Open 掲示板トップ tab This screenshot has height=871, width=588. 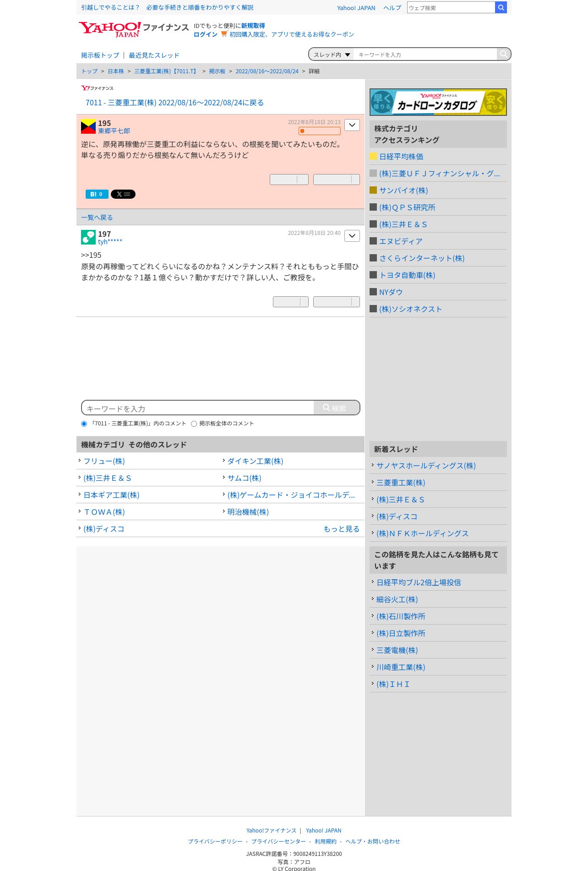click(100, 55)
